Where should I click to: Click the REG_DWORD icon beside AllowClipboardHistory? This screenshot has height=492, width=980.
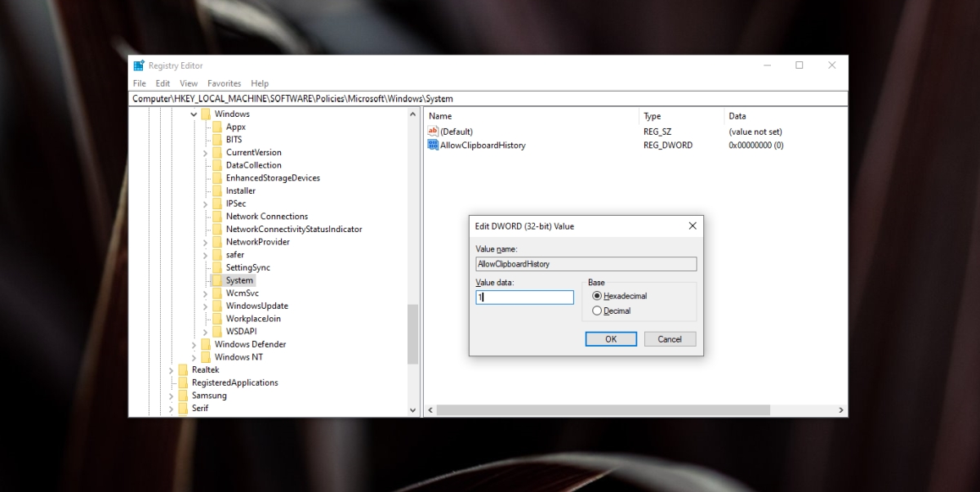[433, 145]
